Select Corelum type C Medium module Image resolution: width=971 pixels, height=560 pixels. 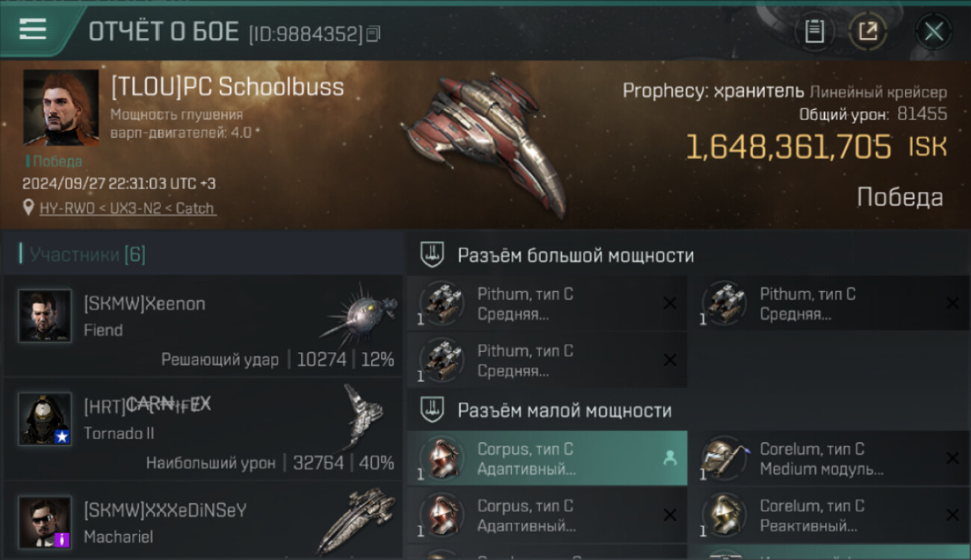click(x=829, y=458)
